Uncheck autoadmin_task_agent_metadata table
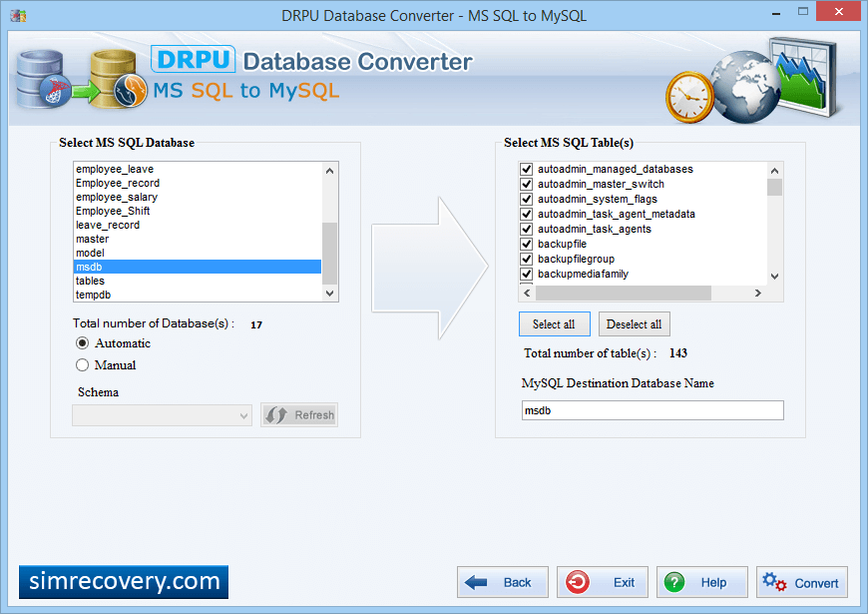Screen dimensions: 868x614 click(527, 214)
